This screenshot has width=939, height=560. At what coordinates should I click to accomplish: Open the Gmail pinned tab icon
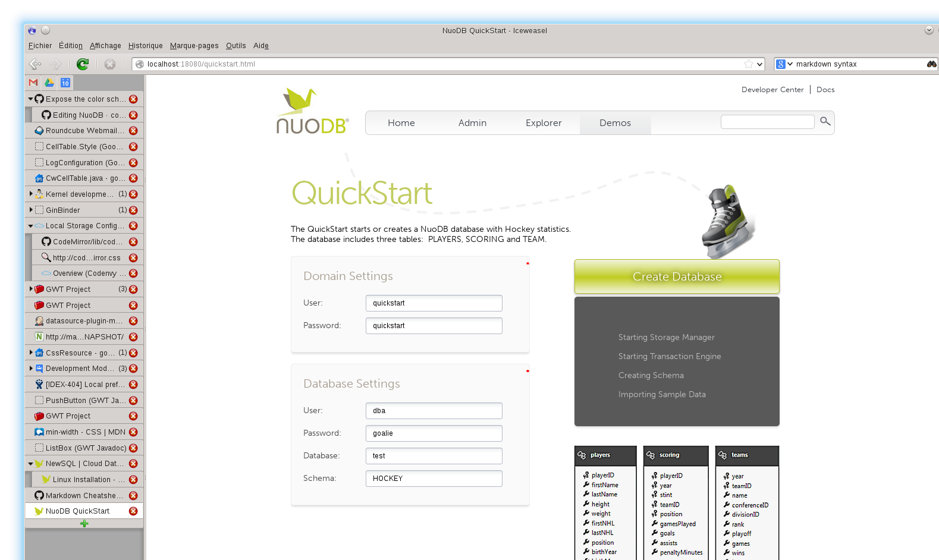(x=33, y=83)
